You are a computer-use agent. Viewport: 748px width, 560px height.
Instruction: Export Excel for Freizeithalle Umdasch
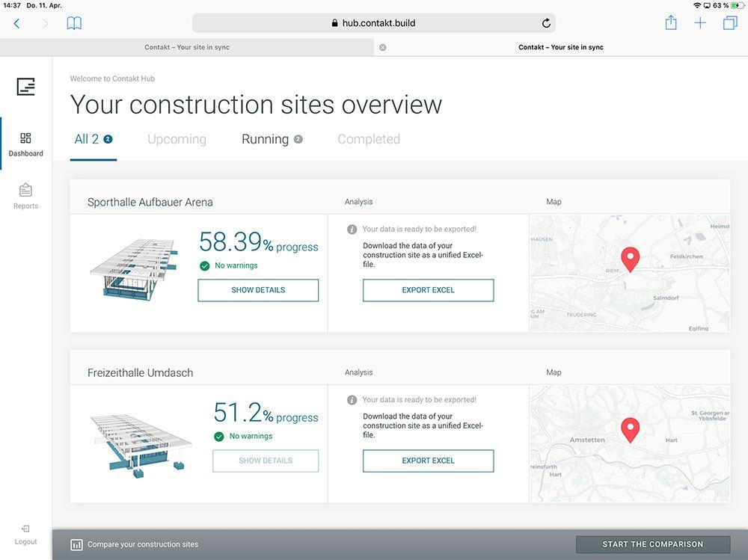(428, 461)
